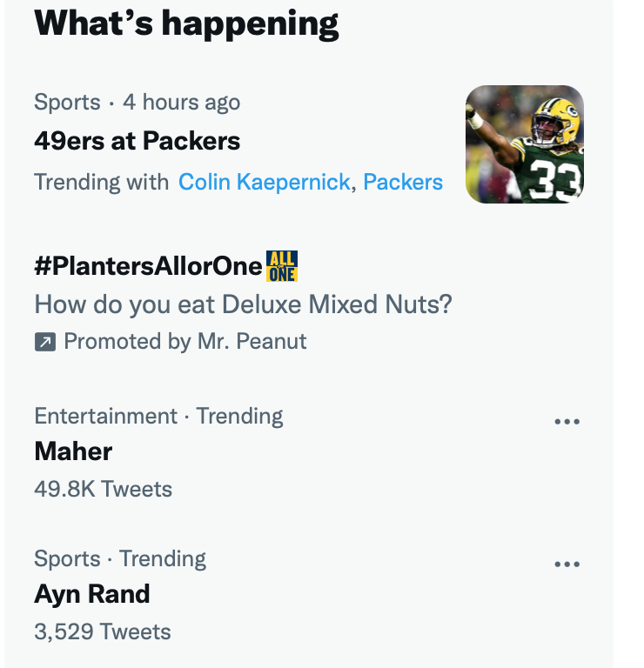Click the Promoted by Mr. Peanut label
The image size is (644, 668).
pos(185,342)
